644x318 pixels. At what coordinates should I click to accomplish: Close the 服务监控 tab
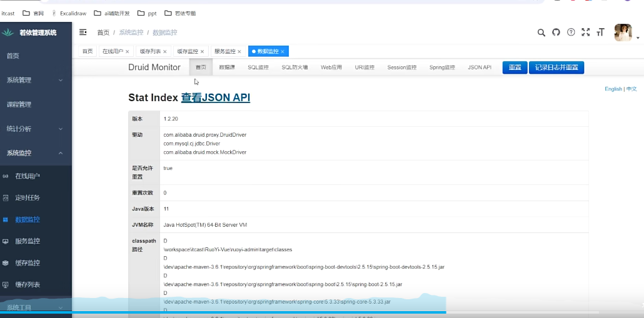coord(239,52)
